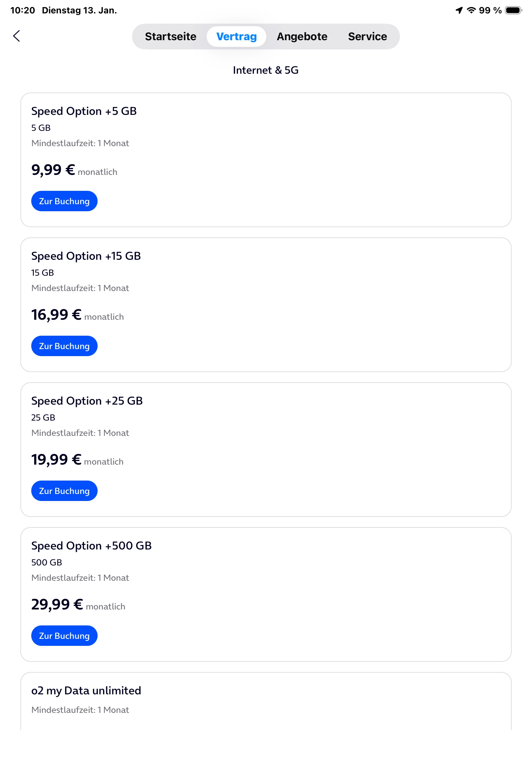Tap the Speed Option +25 GB heading
The height and width of the screenshot is (762, 532).
click(x=87, y=401)
